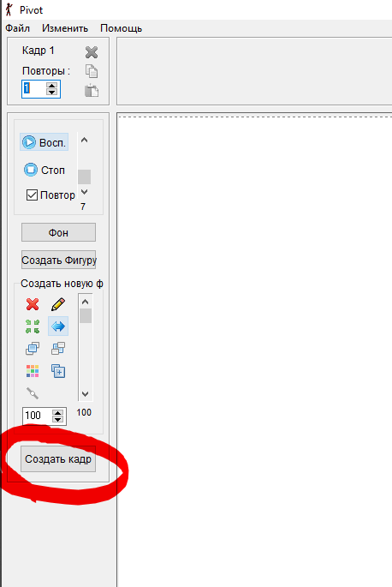392x587 pixels.
Task: Center figure with green arrows icon
Action: [33, 326]
